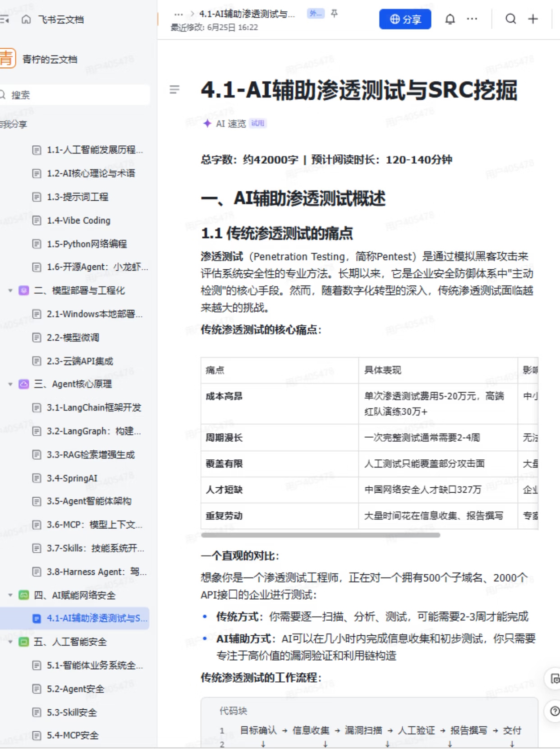Open notifications bell icon

point(450,19)
